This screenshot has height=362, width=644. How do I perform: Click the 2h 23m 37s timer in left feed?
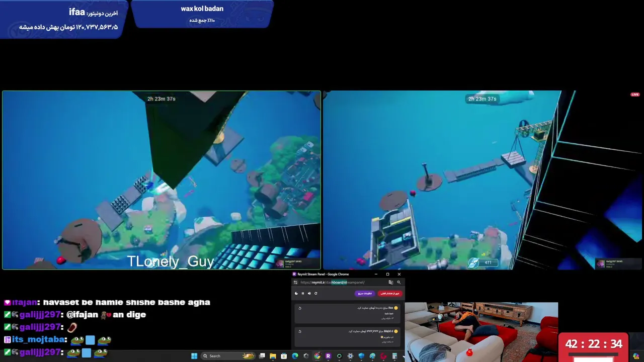pos(162,99)
